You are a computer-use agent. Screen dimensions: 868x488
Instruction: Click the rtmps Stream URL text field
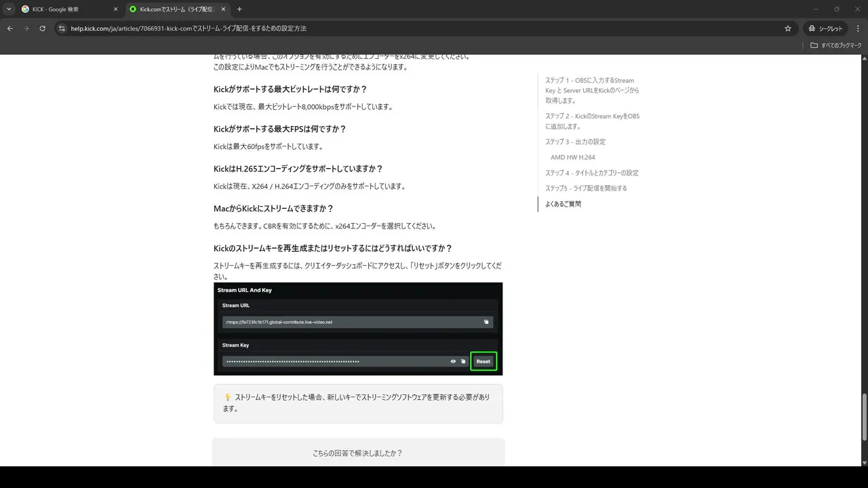tap(357, 322)
